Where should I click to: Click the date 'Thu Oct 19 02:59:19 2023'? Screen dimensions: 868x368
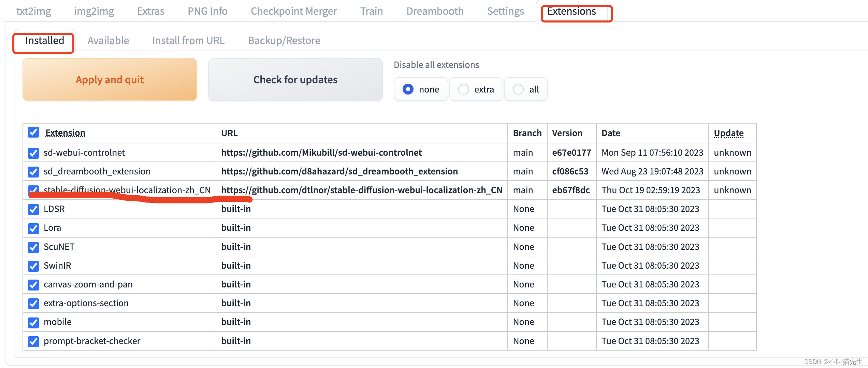point(651,190)
